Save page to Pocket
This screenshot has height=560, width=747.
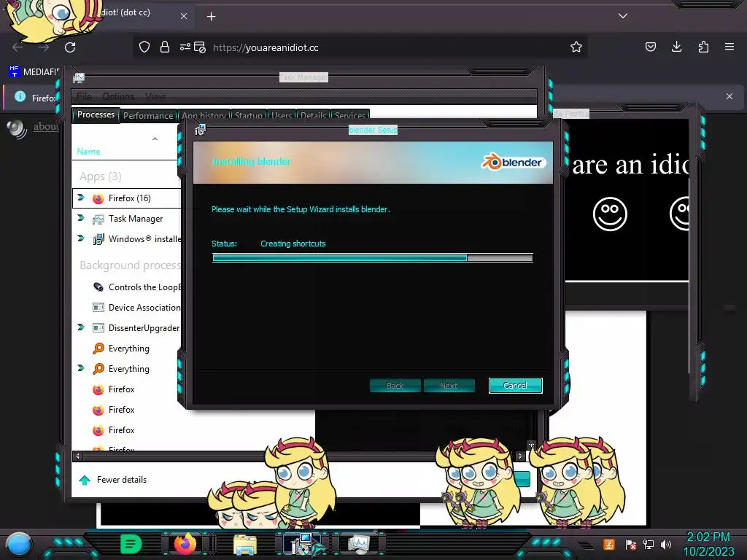[x=650, y=47]
